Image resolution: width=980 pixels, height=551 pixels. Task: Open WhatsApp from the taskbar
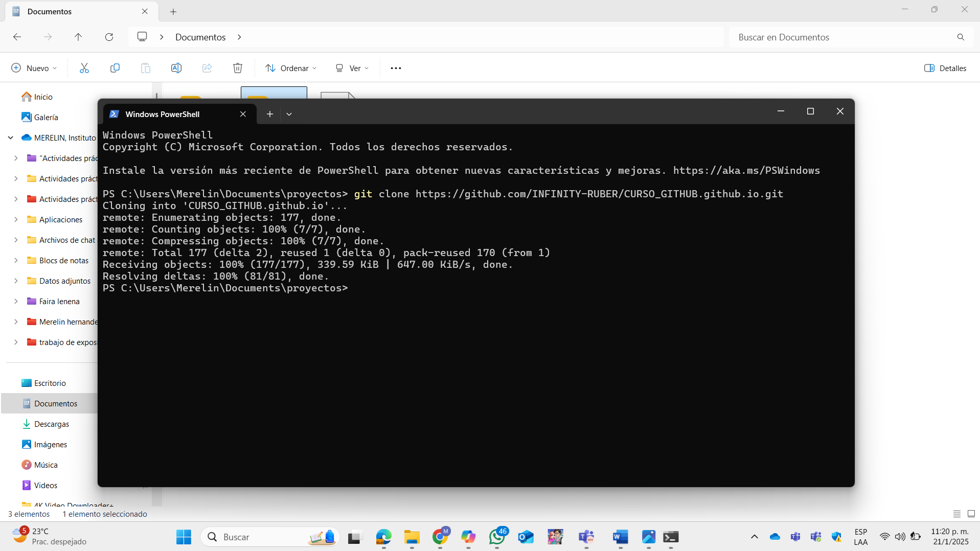tap(497, 537)
